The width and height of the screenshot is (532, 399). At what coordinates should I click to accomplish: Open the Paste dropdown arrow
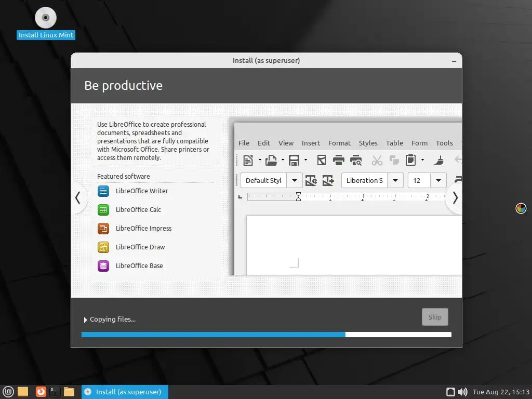422,160
